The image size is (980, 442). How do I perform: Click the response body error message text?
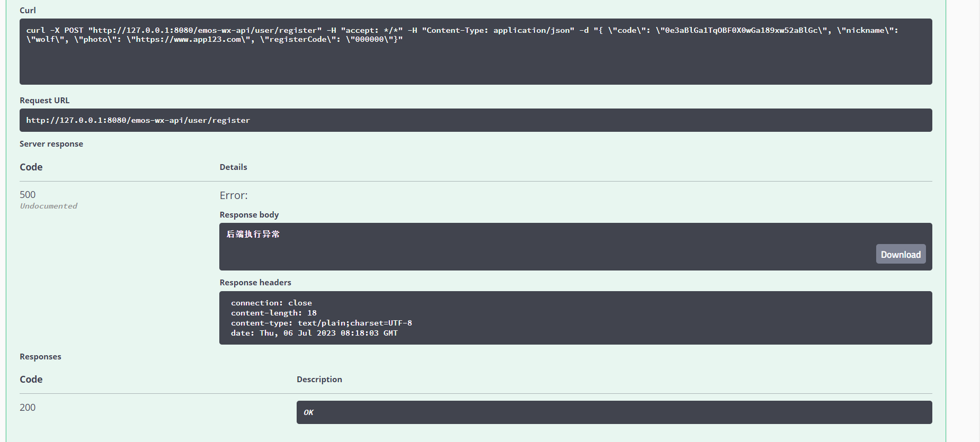click(253, 234)
